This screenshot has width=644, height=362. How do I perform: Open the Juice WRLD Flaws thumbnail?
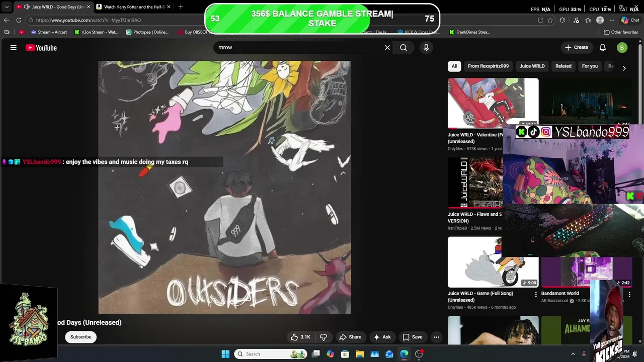475,183
